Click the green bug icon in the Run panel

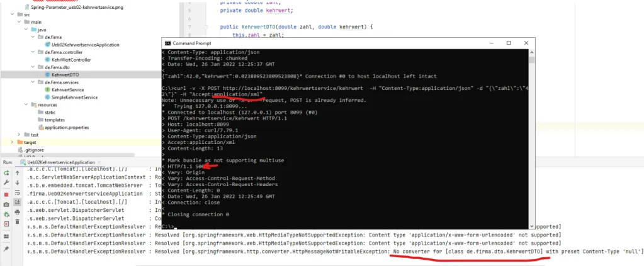(6, 214)
